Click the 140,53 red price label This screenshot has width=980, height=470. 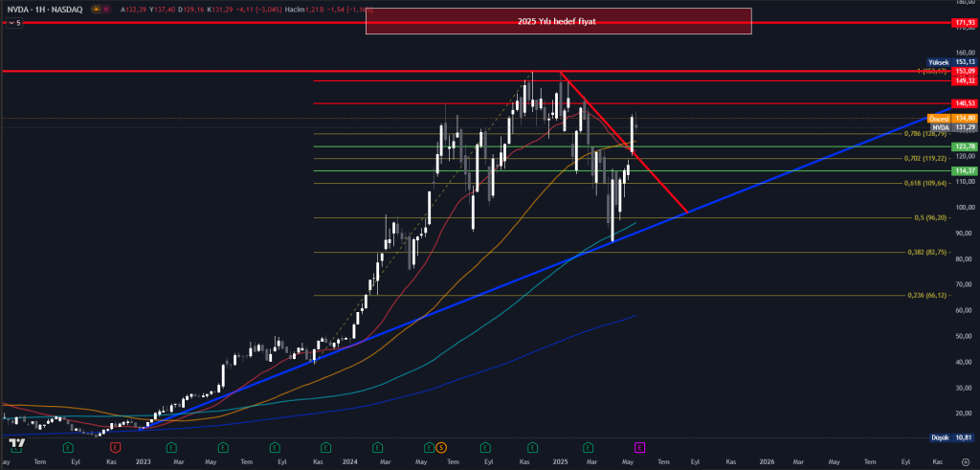point(965,103)
